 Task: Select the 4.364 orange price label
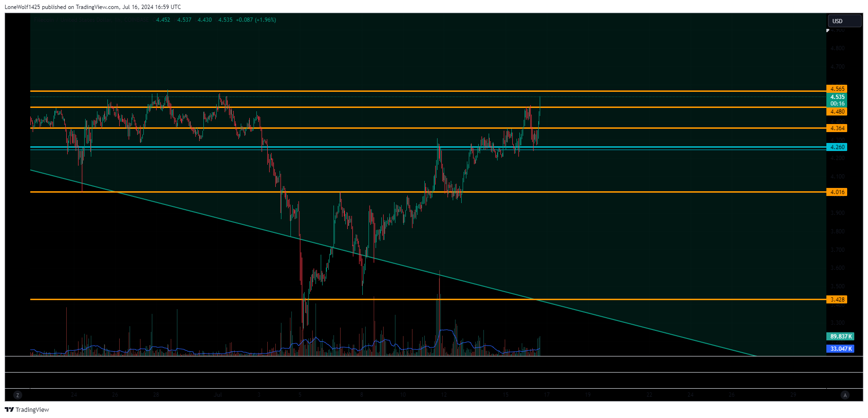[x=837, y=128]
